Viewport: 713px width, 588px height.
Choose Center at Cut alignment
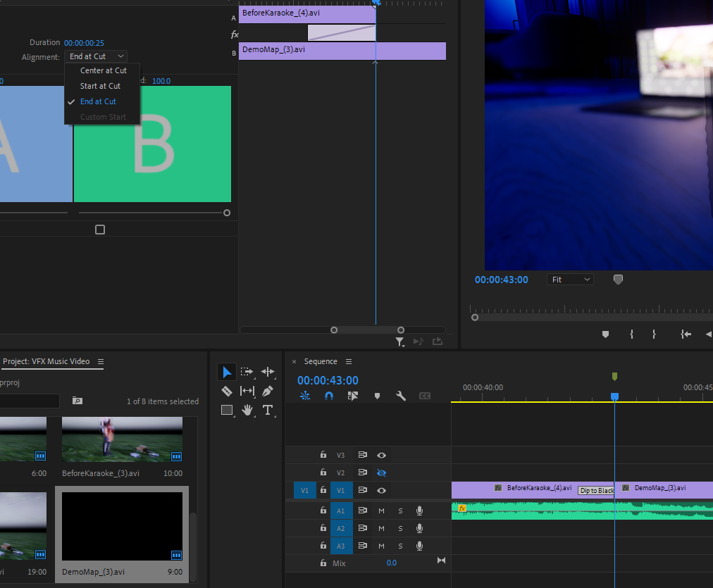point(103,70)
